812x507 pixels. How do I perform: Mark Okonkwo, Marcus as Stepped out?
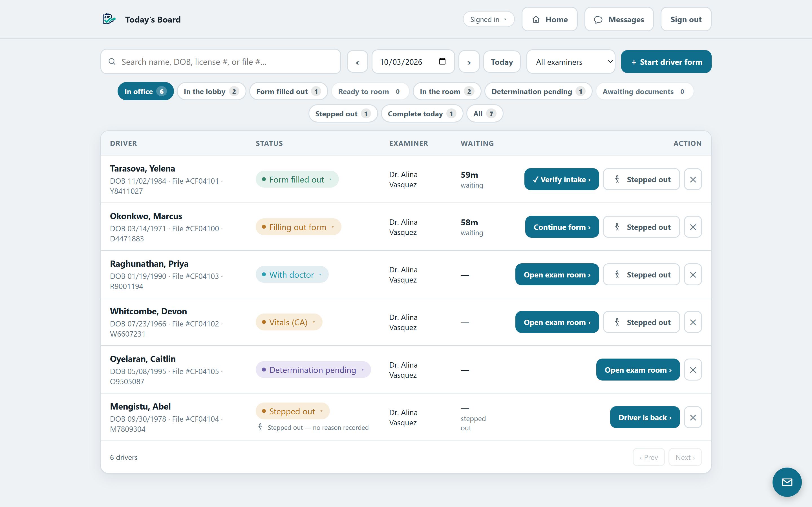click(641, 227)
